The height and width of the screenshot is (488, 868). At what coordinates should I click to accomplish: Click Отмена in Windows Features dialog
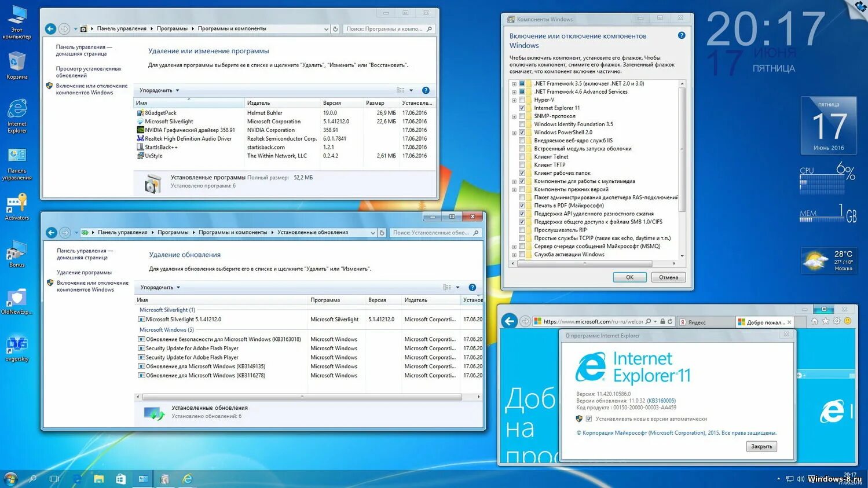tap(668, 277)
